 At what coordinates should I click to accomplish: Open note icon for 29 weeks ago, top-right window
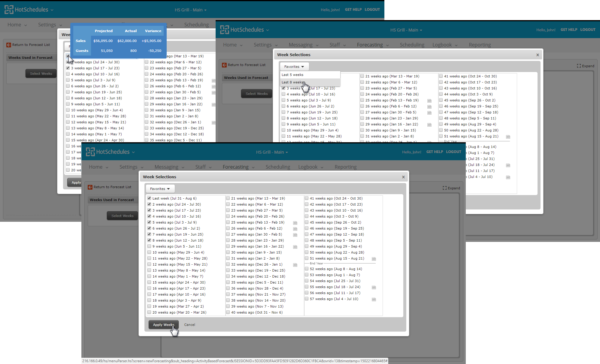point(429,125)
